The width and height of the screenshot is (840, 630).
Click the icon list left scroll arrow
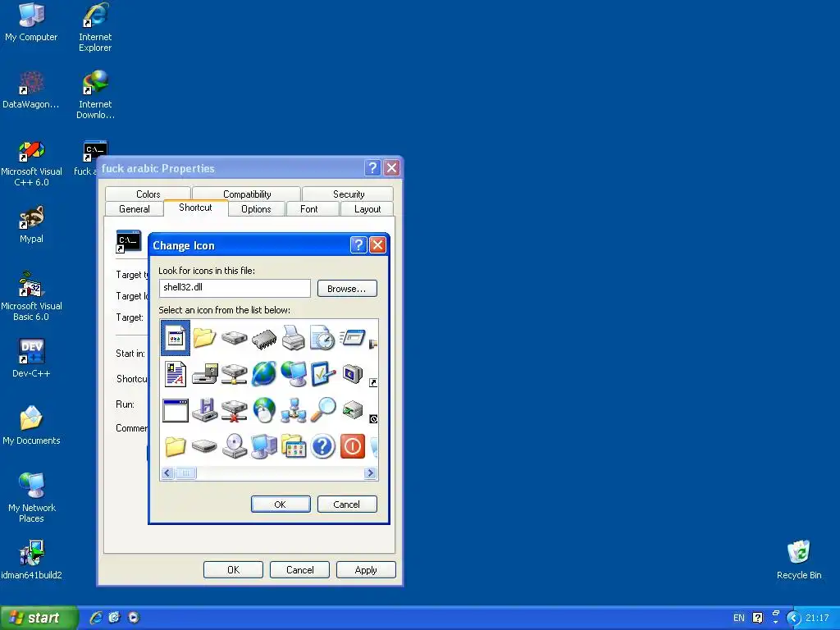pos(167,473)
